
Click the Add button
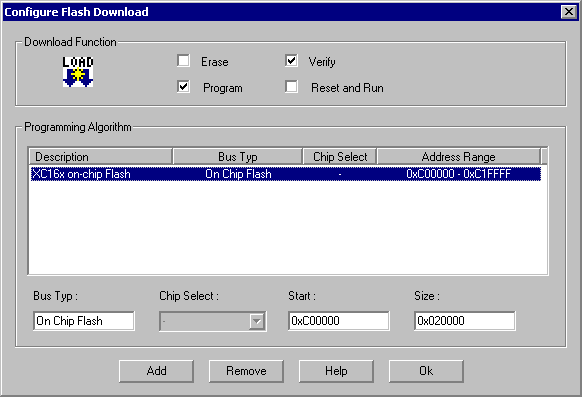156,371
